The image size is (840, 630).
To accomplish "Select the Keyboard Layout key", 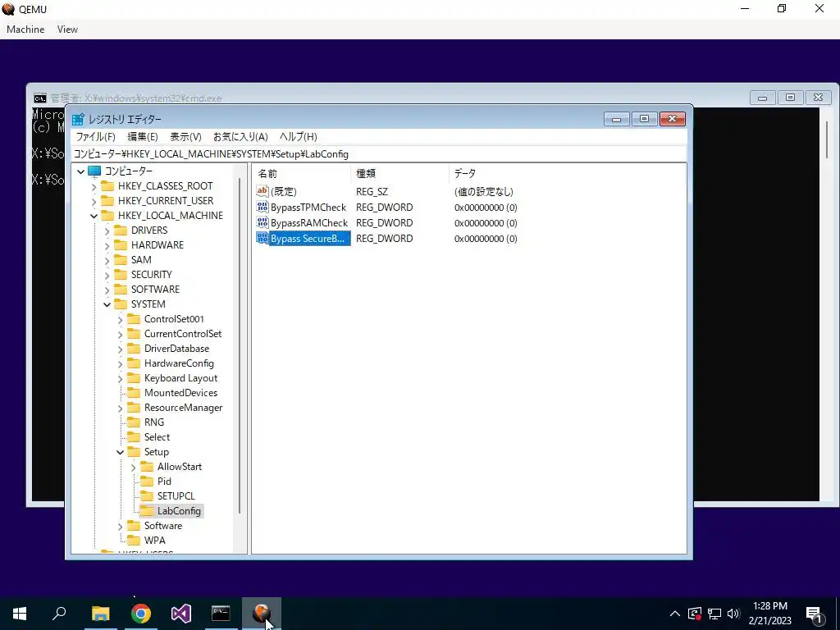I will coord(180,378).
